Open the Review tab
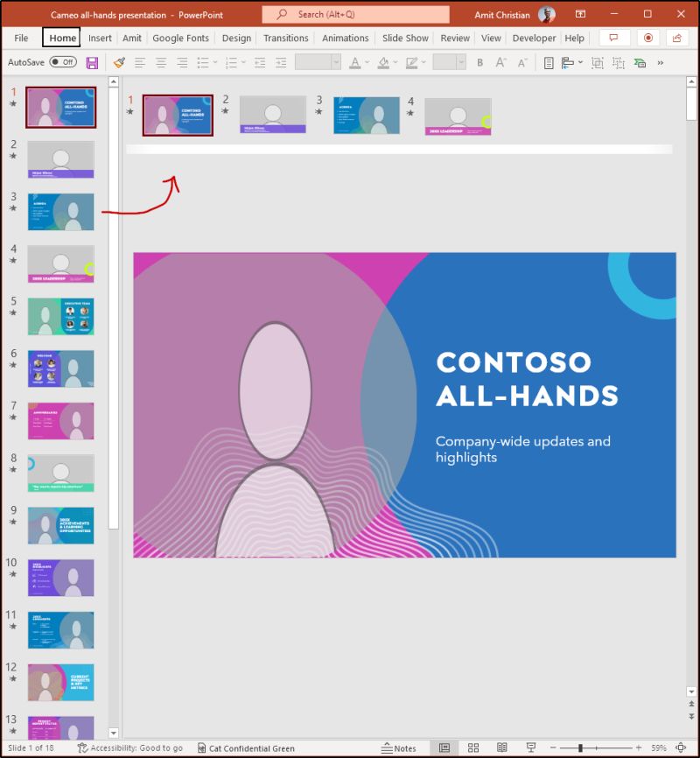The width and height of the screenshot is (700, 758). pos(455,38)
